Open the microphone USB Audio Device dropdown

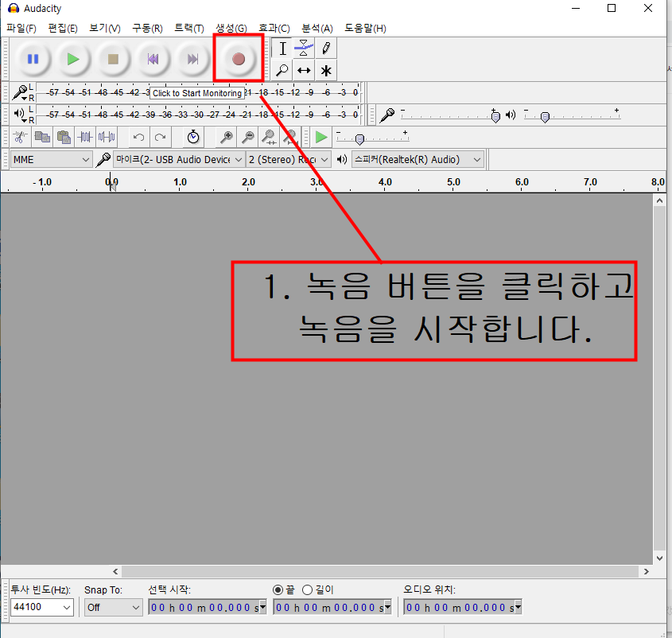pos(179,159)
